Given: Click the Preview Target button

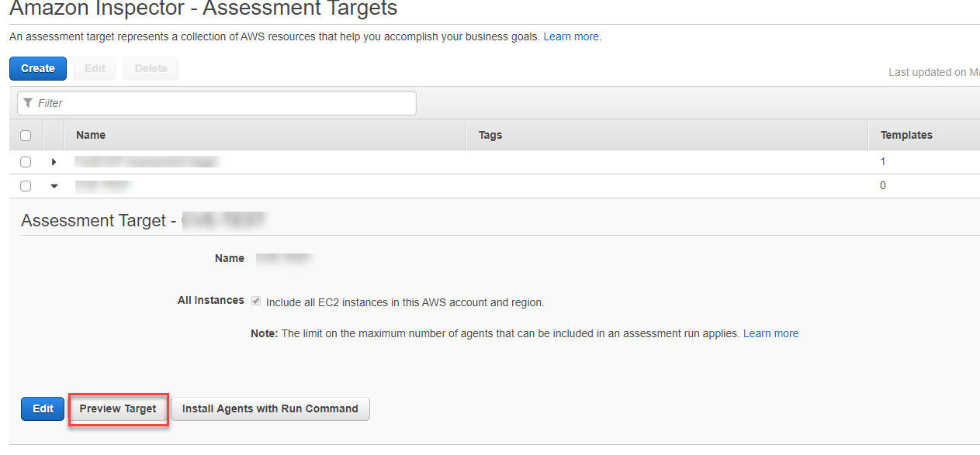Looking at the screenshot, I should 118,408.
